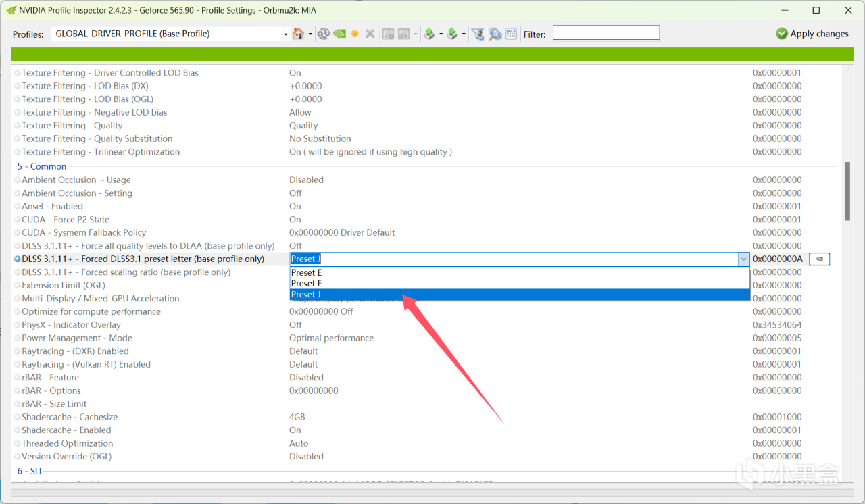
Task: Select Texture Filtering - LOD Bias (DX) row
Action: [85, 86]
